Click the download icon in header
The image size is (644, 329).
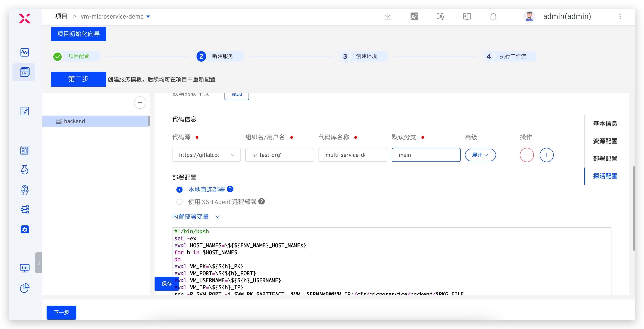tap(388, 16)
